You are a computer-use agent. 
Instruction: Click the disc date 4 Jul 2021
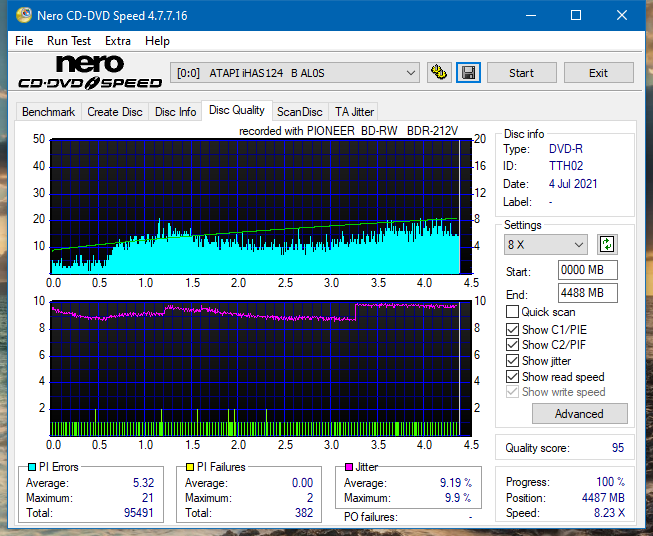pos(573,184)
